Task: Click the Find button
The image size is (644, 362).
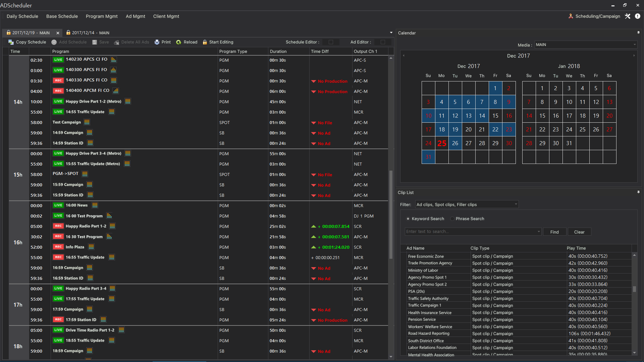Action: point(554,232)
